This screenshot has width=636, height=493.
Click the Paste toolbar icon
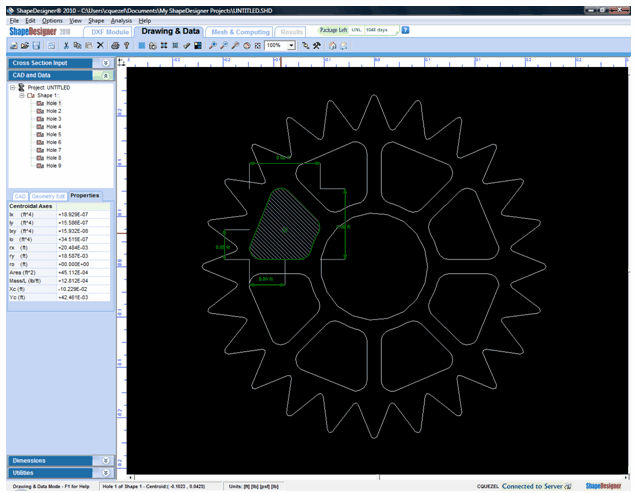coord(89,46)
